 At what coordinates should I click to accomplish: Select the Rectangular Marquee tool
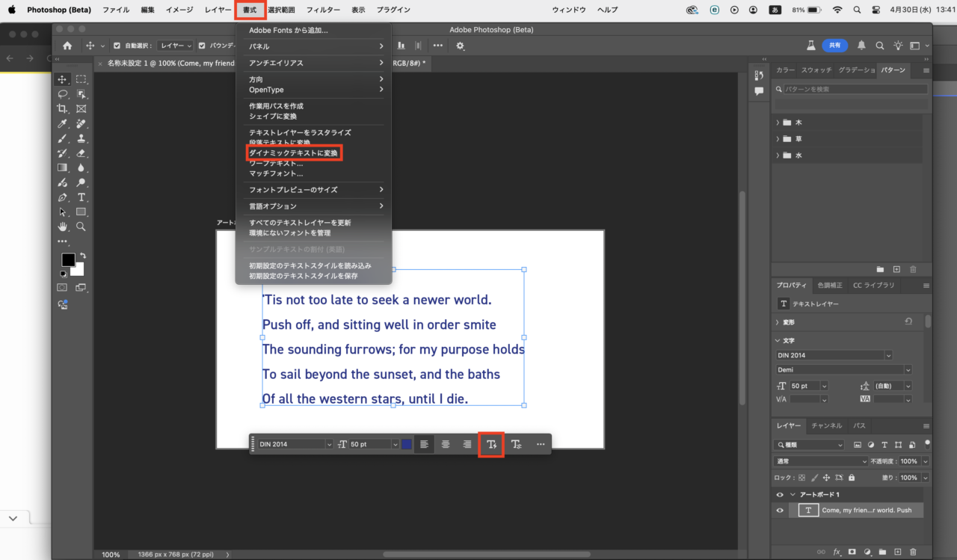(81, 79)
